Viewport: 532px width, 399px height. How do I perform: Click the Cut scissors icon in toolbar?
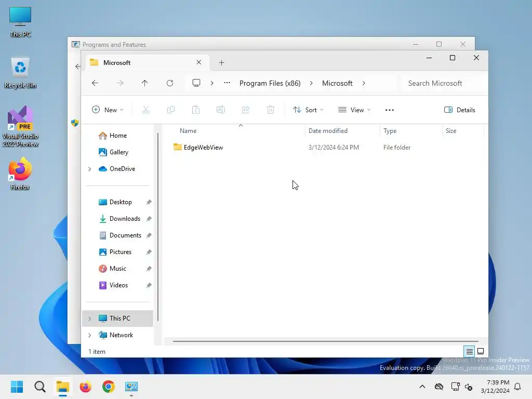click(x=145, y=110)
